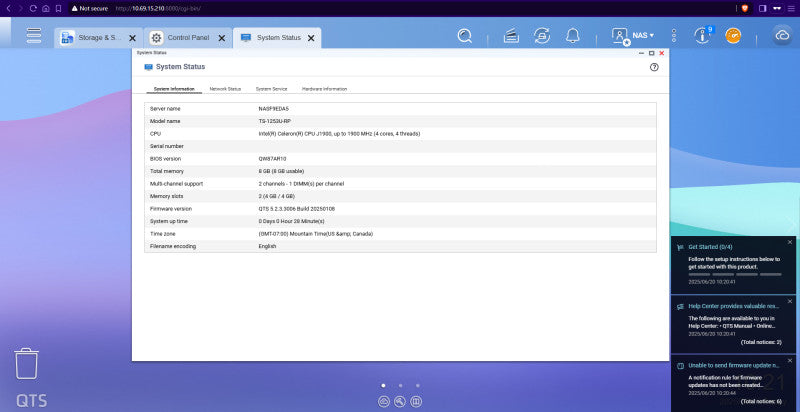Dismiss the Get Started notification
This screenshot has width=800, height=412.
[x=790, y=242]
